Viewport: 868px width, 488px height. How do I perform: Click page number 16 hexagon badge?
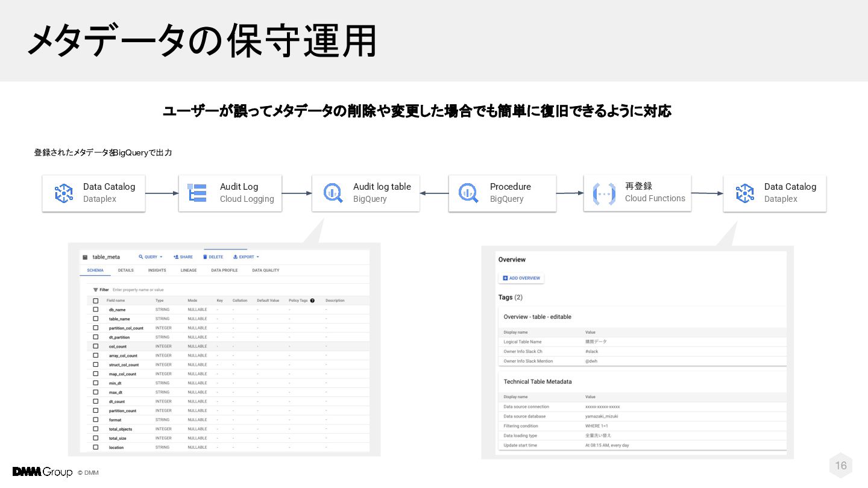coord(841,465)
